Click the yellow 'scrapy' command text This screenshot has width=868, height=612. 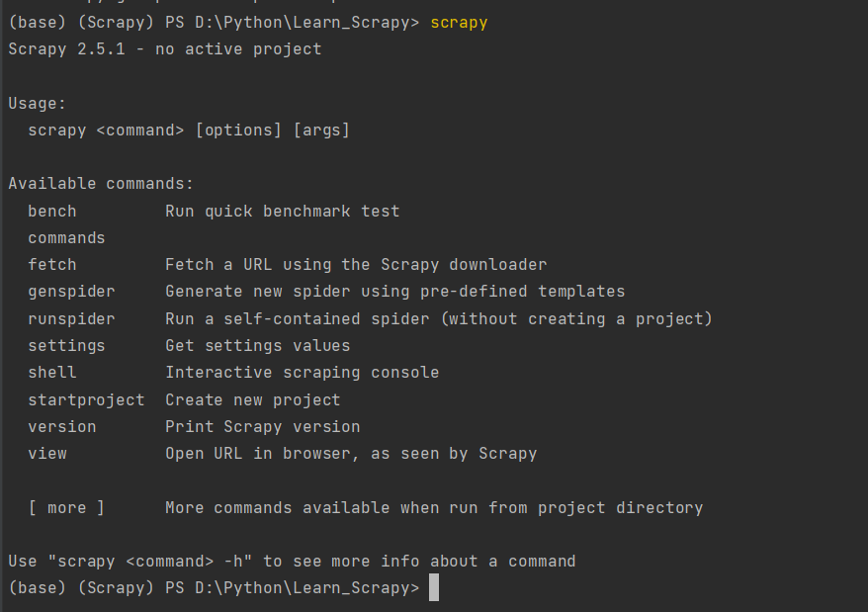coord(459,23)
